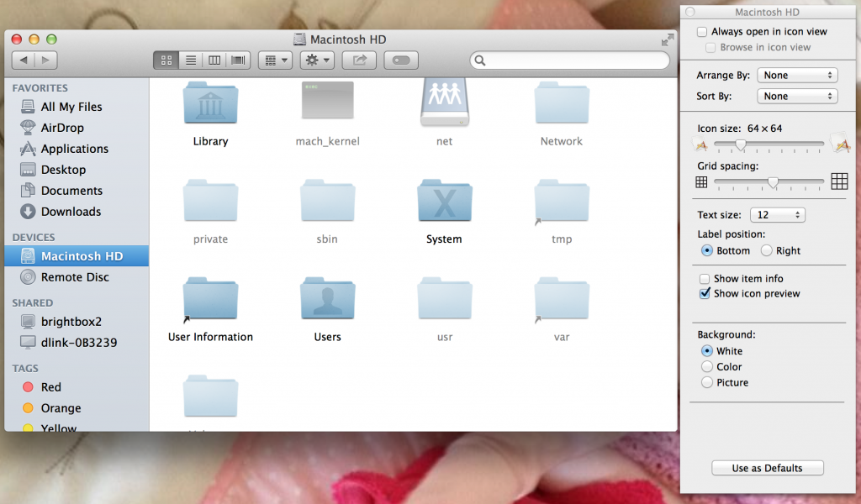Select the Library folder

[210, 103]
